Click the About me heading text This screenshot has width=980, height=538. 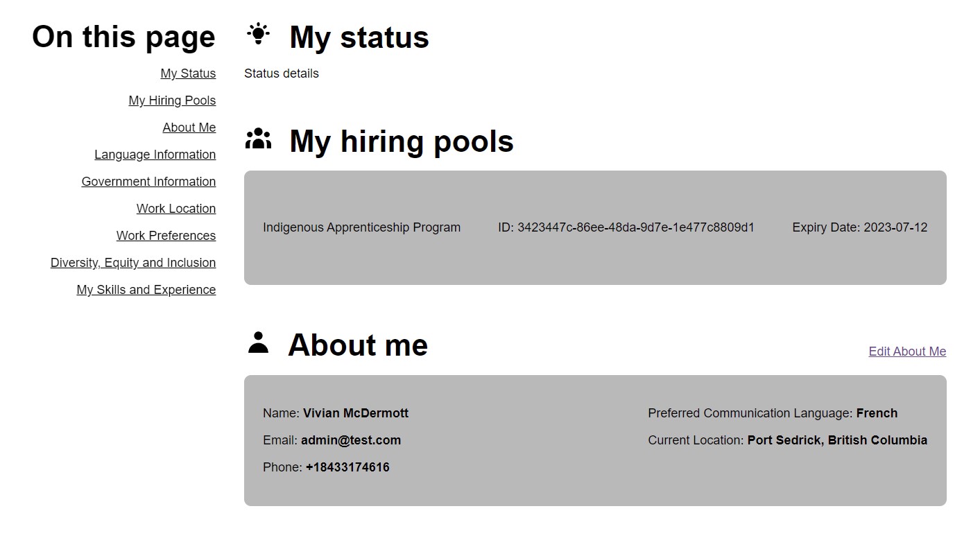(358, 345)
